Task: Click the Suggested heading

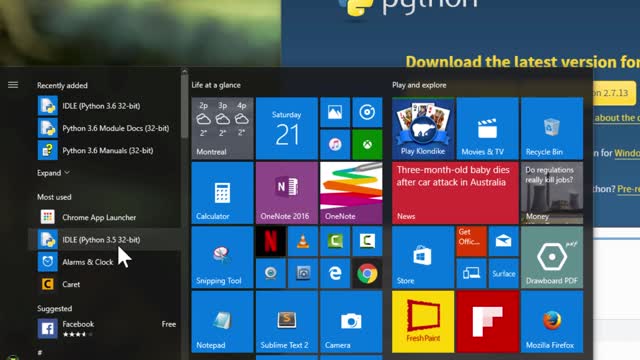Action: [x=54, y=308]
